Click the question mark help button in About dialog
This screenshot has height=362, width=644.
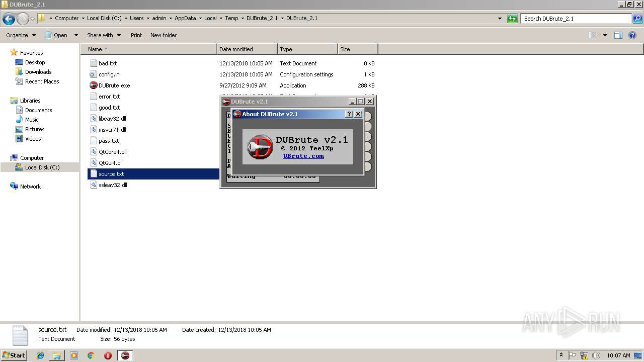(349, 114)
